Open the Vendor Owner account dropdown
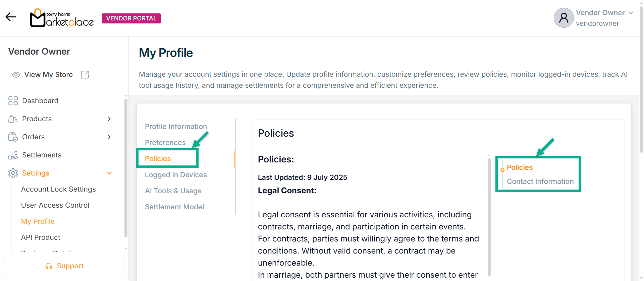Viewport: 644px width, 281px height. [631, 13]
